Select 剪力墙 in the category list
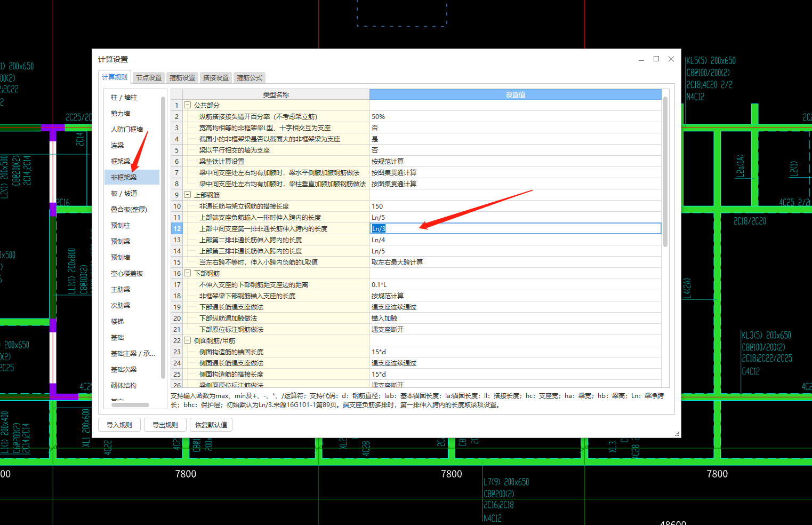 point(132,114)
